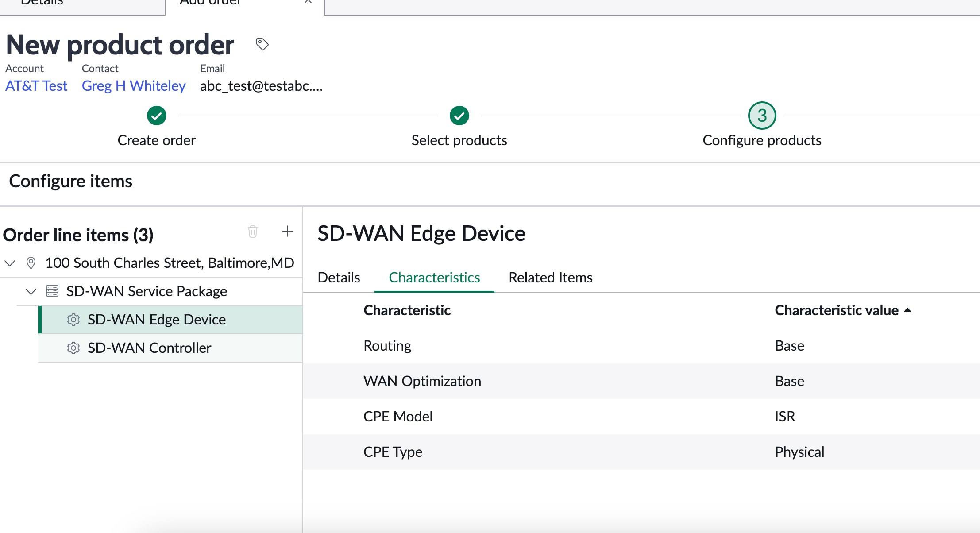Click the location pin beside the Baltimore address

pyautogui.click(x=31, y=263)
